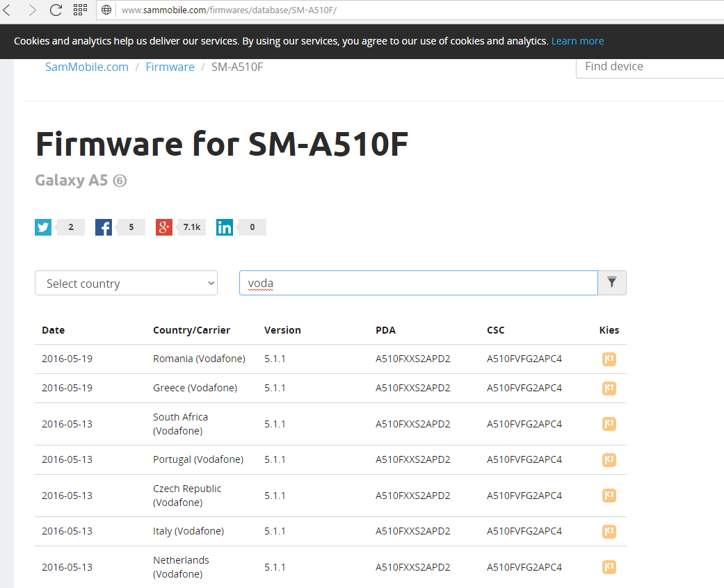Click the globe site info icon
Viewport: 724px width, 588px height.
point(106,10)
